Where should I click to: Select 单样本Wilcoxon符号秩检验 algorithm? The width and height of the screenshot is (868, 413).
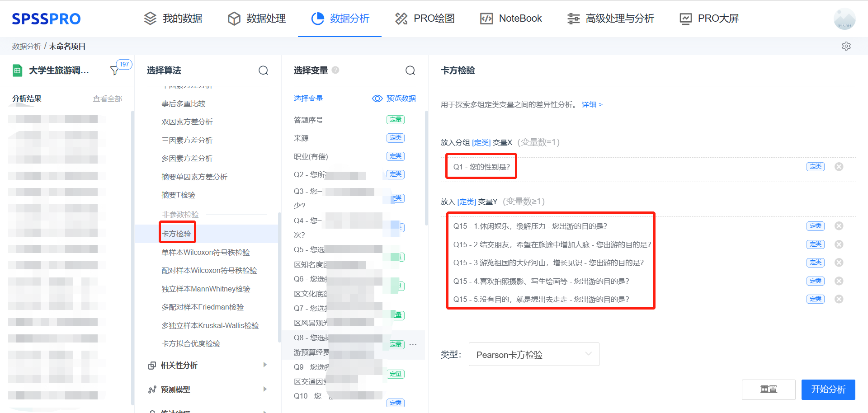(206, 252)
